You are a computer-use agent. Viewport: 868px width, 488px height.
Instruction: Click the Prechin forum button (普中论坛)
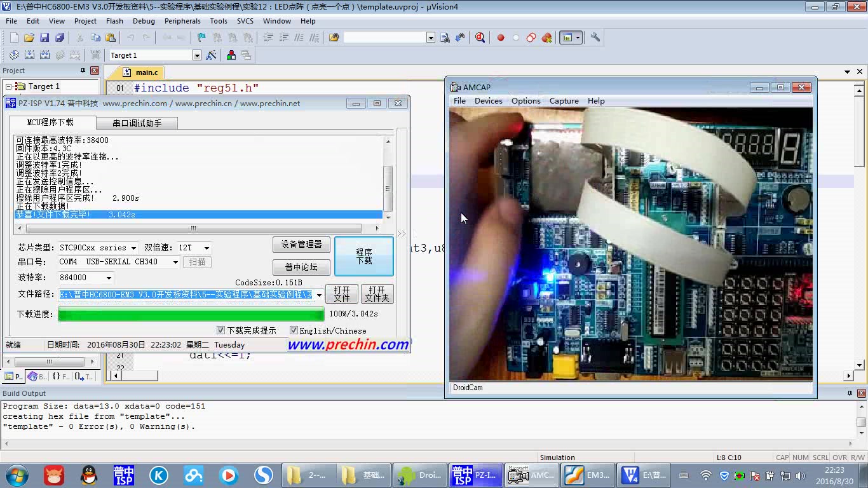click(302, 267)
